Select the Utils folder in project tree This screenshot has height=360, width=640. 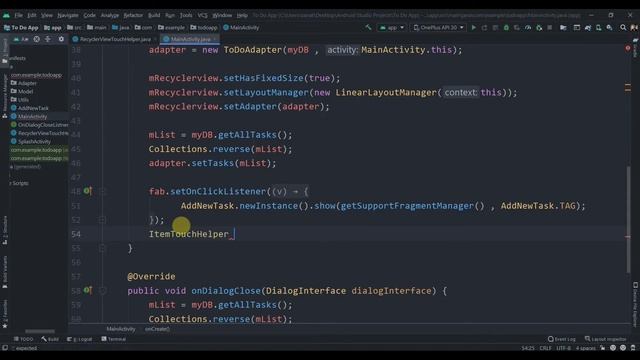point(20,100)
